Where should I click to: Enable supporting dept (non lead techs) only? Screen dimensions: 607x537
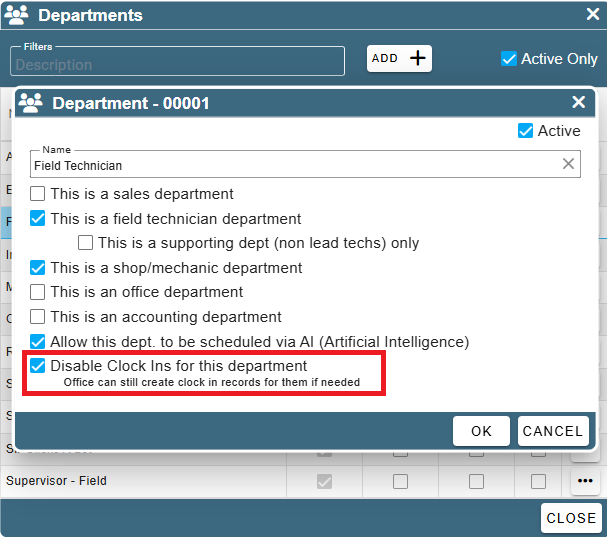[x=85, y=243]
